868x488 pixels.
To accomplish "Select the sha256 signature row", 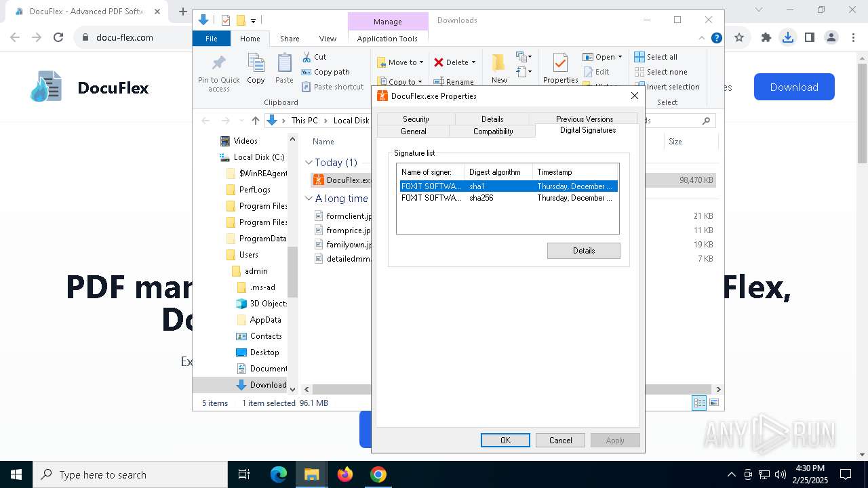I will click(x=508, y=198).
